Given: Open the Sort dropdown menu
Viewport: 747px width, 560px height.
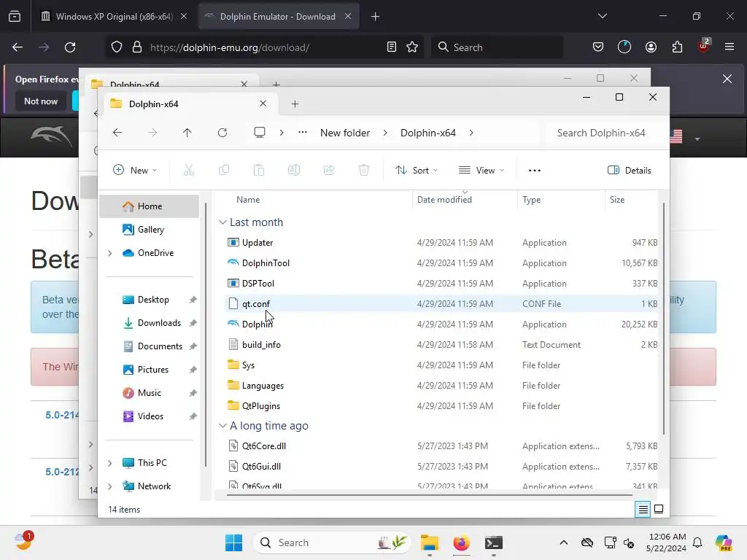Looking at the screenshot, I should (x=417, y=171).
